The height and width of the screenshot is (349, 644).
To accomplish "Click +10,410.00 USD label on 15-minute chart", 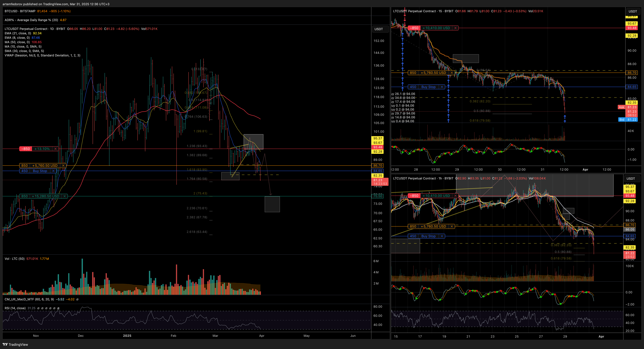I will 436,28.
